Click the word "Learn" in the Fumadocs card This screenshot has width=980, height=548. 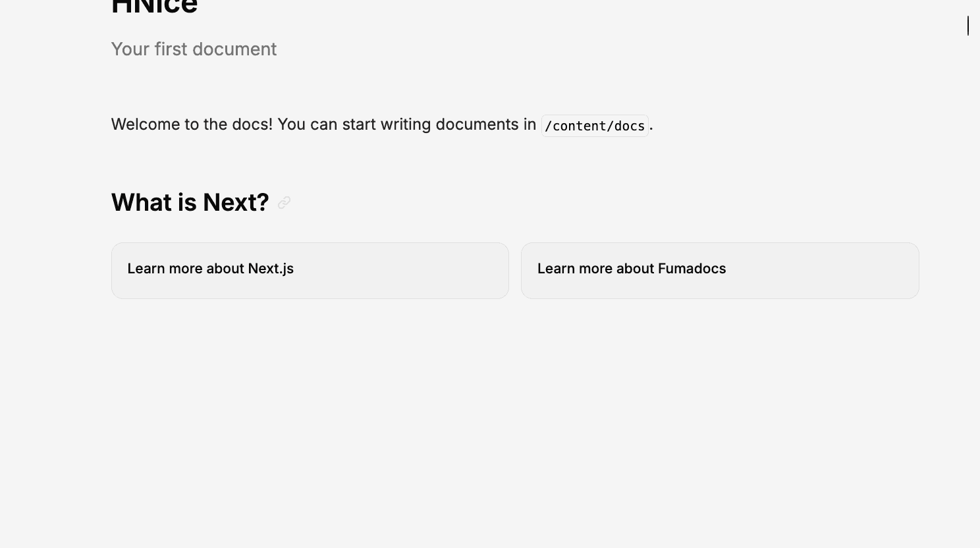[x=556, y=269]
